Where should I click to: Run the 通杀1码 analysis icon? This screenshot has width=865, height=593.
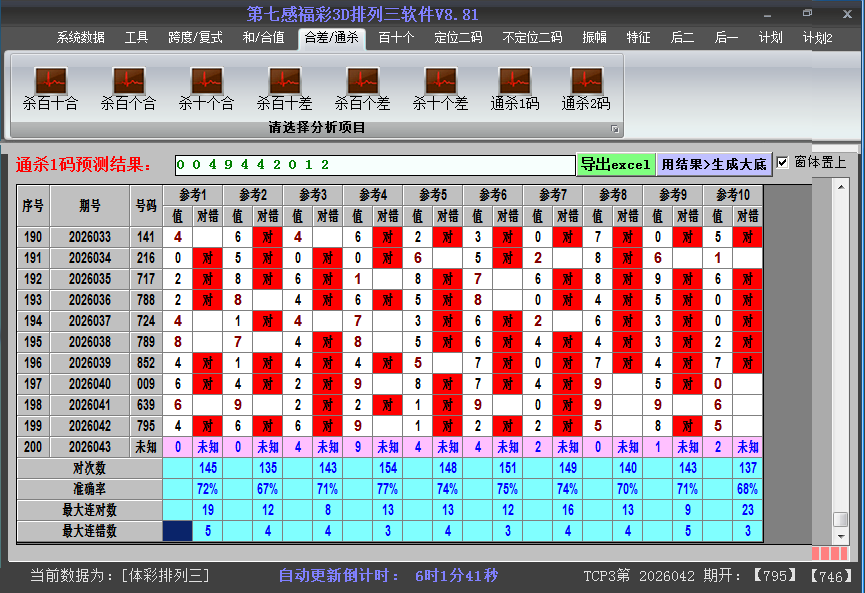click(x=515, y=88)
